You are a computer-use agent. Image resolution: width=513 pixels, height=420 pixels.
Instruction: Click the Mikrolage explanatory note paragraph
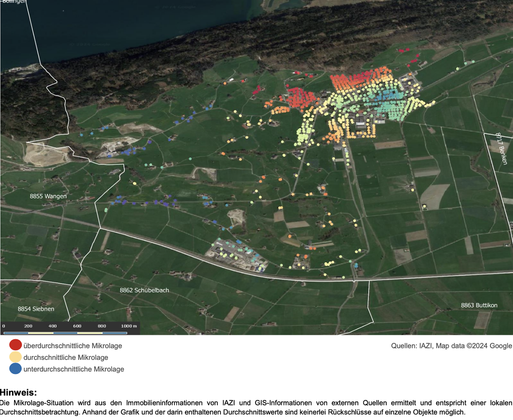click(256, 407)
